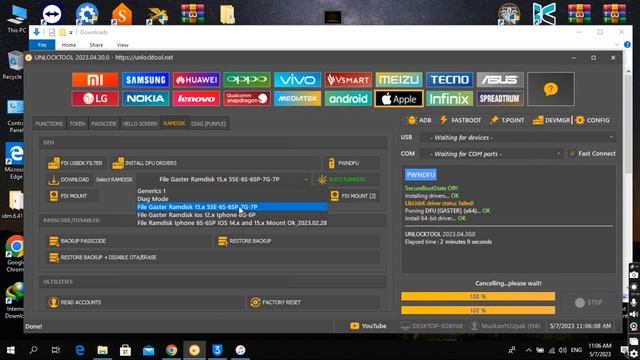Click the Windows Start button
Screen dimensions: 640x360
click(x=11, y=350)
